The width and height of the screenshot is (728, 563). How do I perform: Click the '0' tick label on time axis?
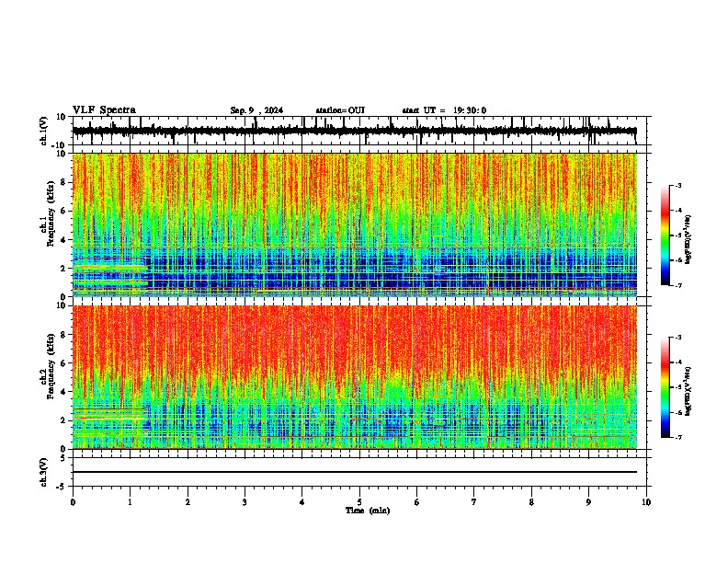pyautogui.click(x=73, y=502)
